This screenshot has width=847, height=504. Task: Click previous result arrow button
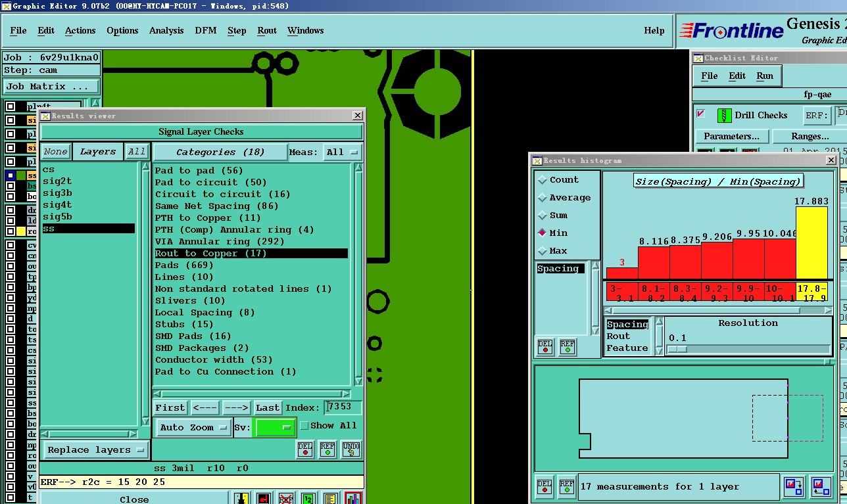click(x=205, y=408)
